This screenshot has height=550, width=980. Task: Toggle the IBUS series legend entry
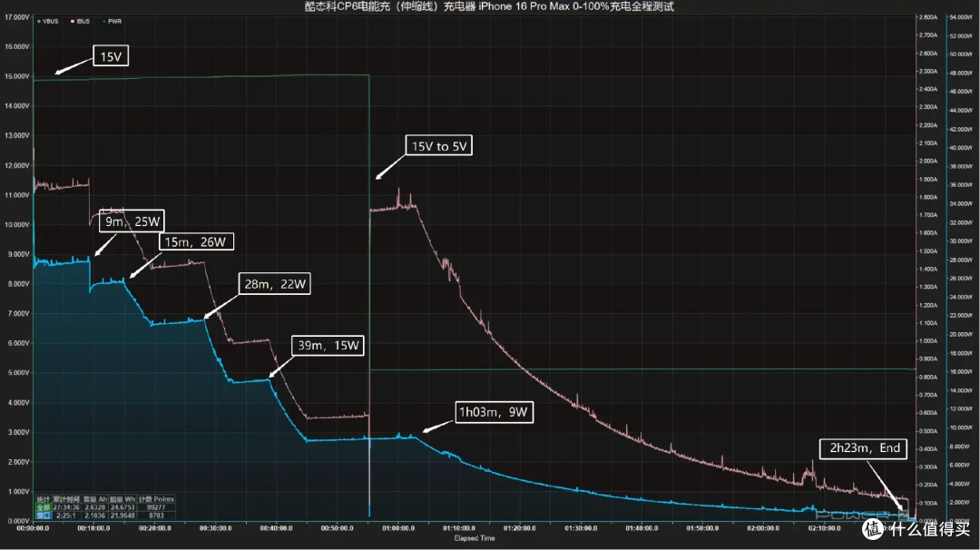tap(81, 21)
